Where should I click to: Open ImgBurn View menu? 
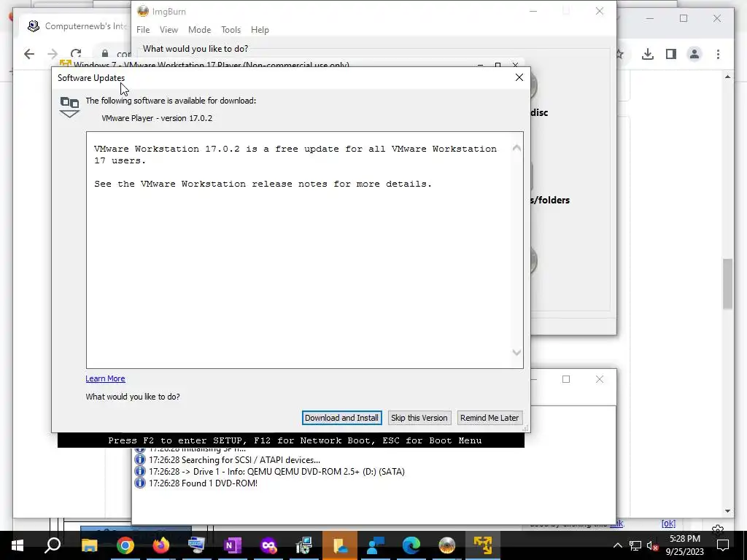(169, 29)
